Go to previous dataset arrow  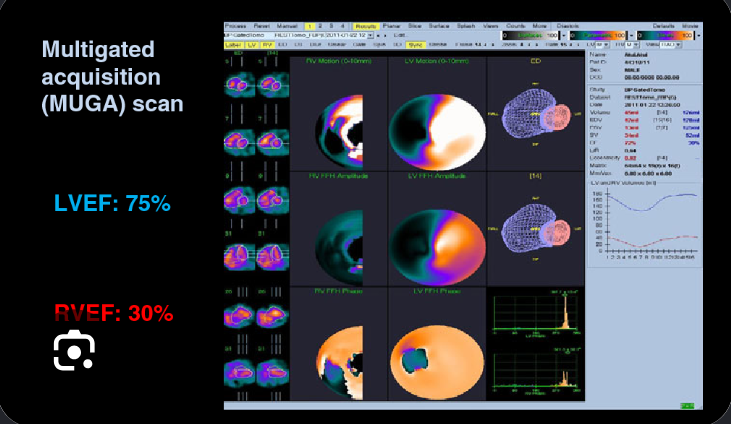tap(378, 35)
